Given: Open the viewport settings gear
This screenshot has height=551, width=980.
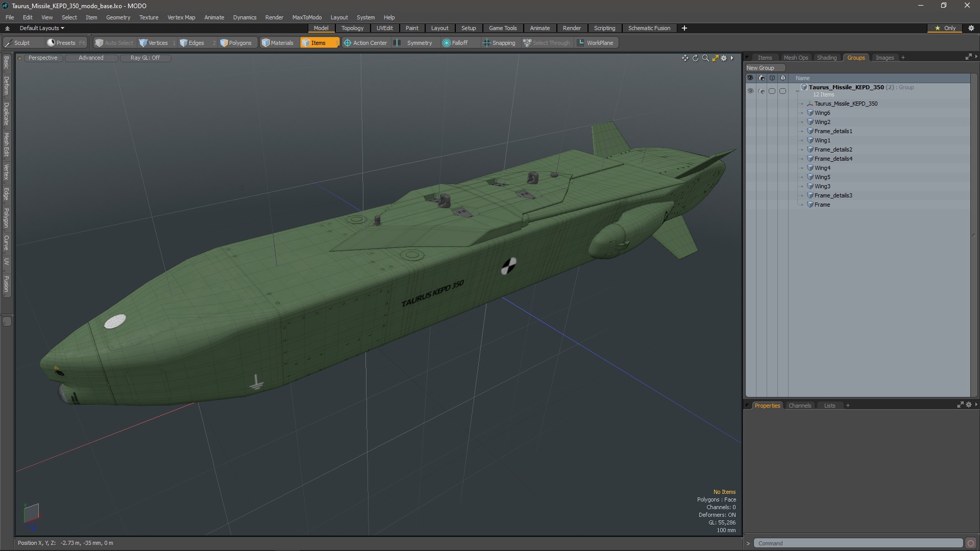Looking at the screenshot, I should [x=724, y=58].
